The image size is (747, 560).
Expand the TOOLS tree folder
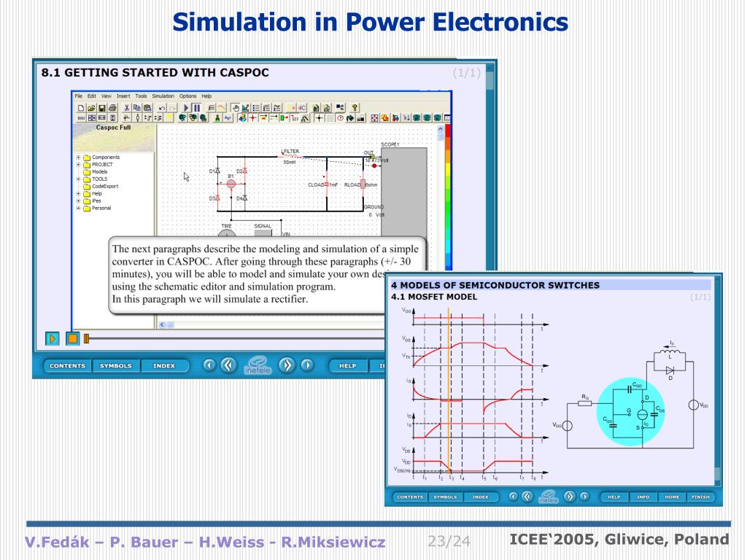[78, 179]
